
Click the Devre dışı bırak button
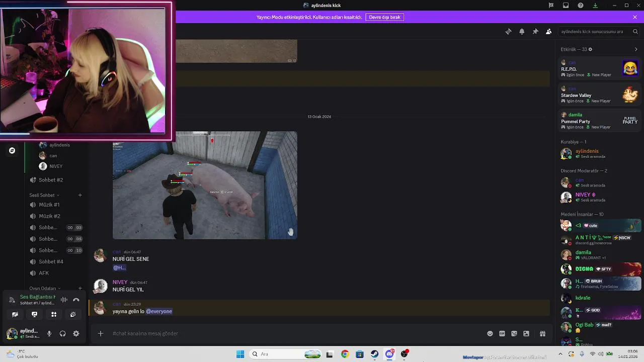coord(385,17)
